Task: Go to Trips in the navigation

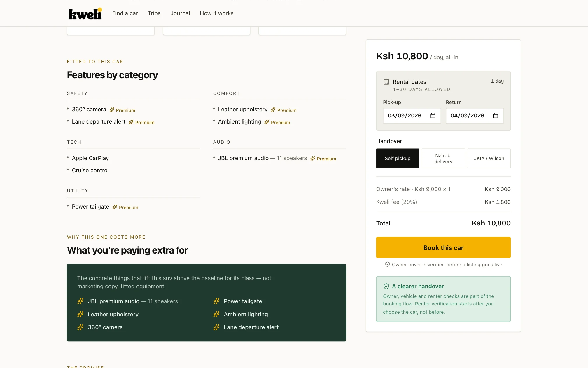Action: 154,13
